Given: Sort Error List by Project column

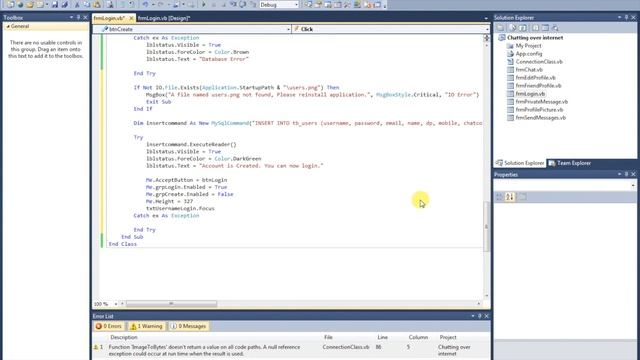Looking at the screenshot, I should pyautogui.click(x=448, y=337).
